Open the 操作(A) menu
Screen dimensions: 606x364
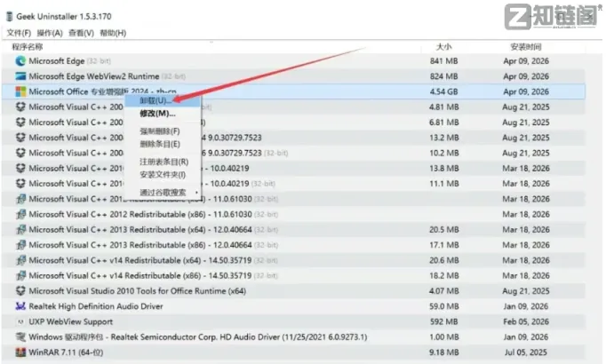[50, 33]
